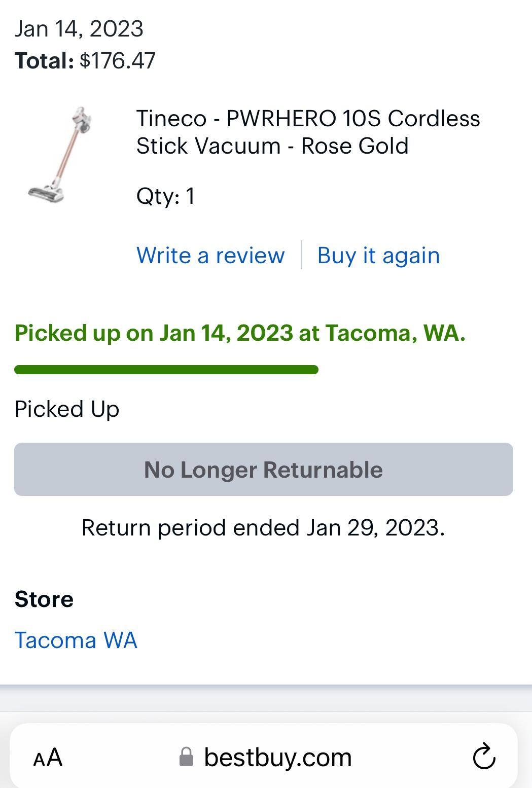532x788 pixels.
Task: Tap the lock icon beside the URL
Action: coord(187,757)
